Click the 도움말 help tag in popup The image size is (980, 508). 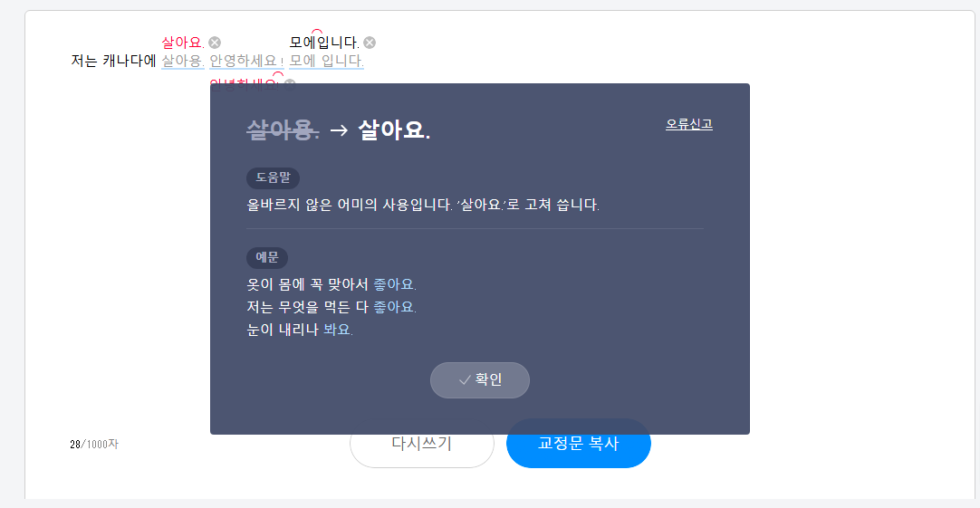point(274,178)
